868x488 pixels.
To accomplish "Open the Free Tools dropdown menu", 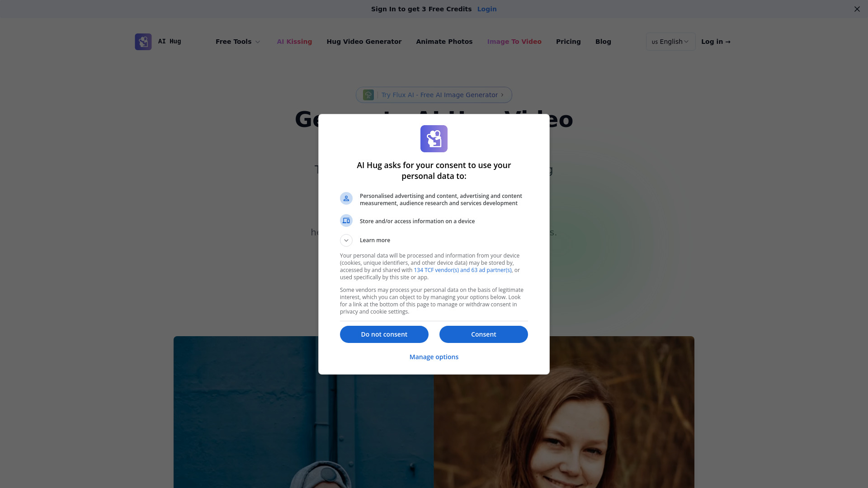I will coord(238,41).
